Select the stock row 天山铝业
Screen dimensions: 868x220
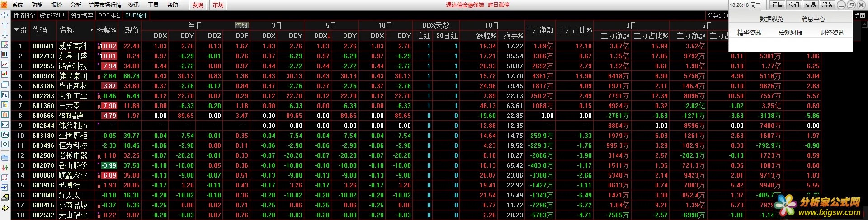(x=73, y=215)
